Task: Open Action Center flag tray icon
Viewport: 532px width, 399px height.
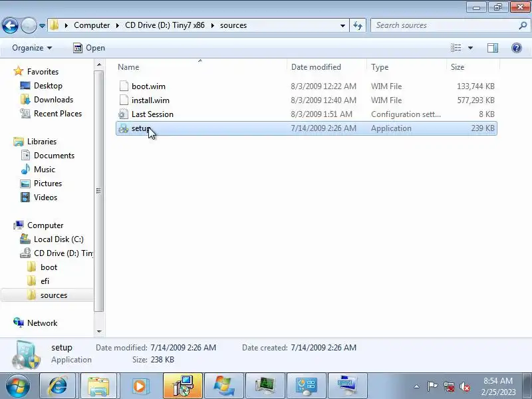Action: [x=432, y=386]
